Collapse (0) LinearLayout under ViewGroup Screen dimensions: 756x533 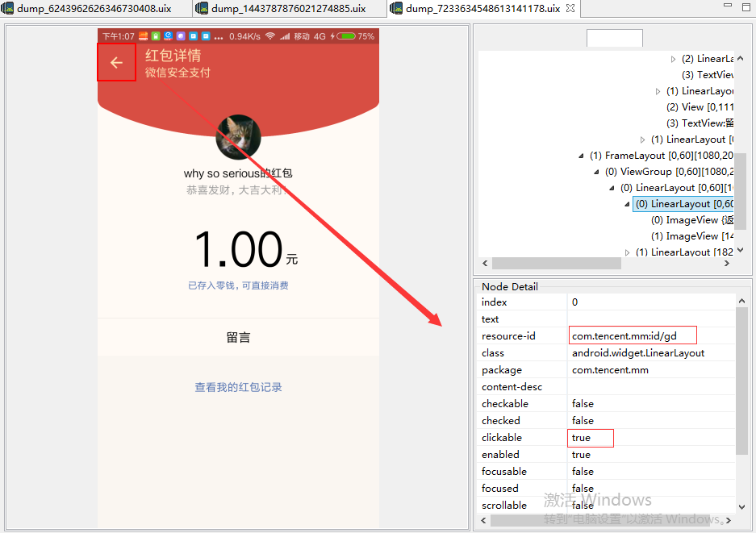612,188
